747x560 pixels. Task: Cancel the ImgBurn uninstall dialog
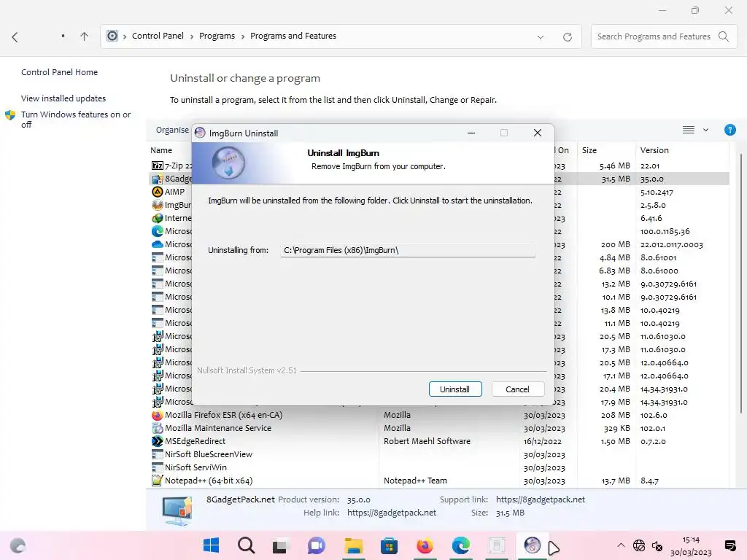tap(517, 389)
